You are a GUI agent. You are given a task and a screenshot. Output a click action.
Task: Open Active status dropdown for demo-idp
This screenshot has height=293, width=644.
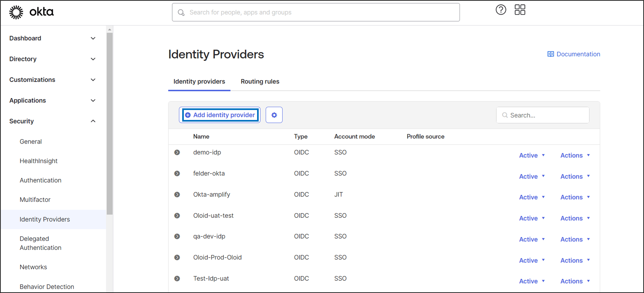click(x=532, y=155)
